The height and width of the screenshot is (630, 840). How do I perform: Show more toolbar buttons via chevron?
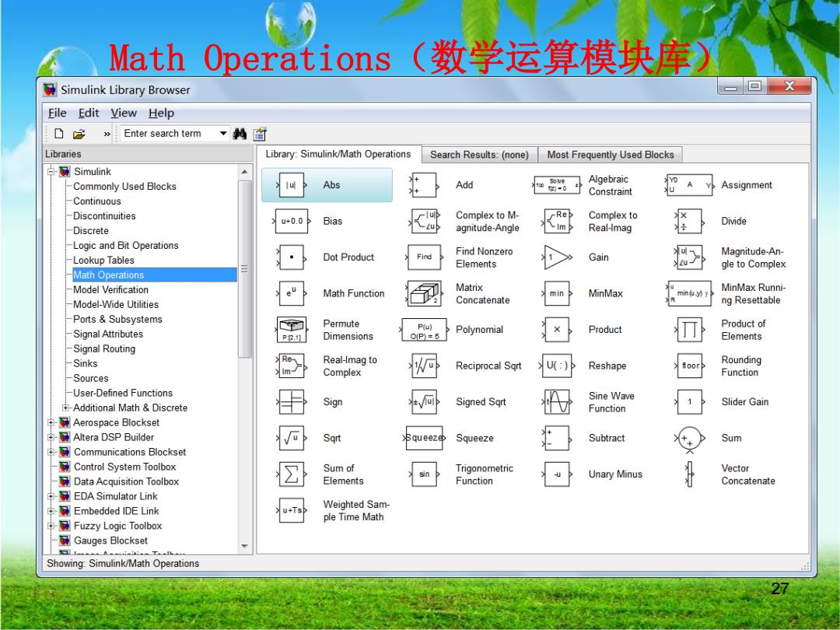[107, 134]
